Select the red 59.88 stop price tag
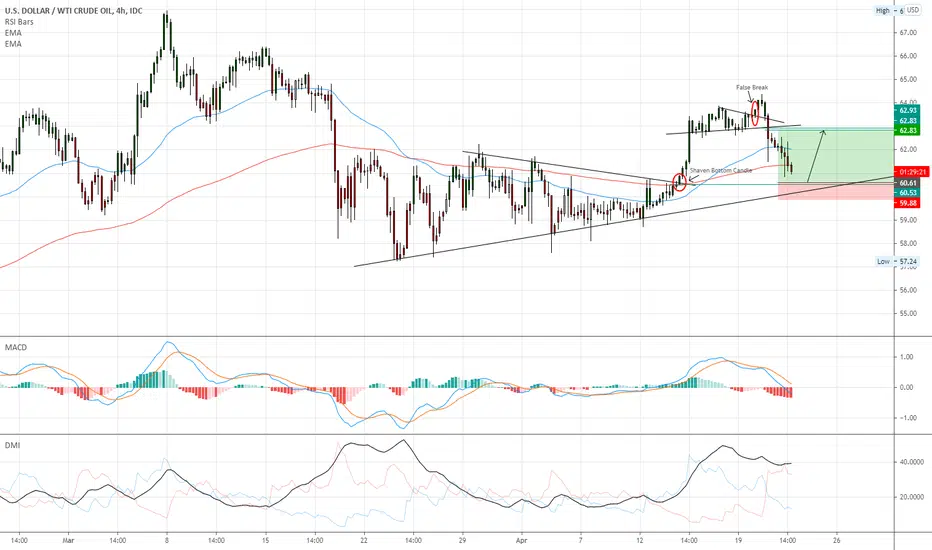This screenshot has width=932, height=550. pos(907,203)
